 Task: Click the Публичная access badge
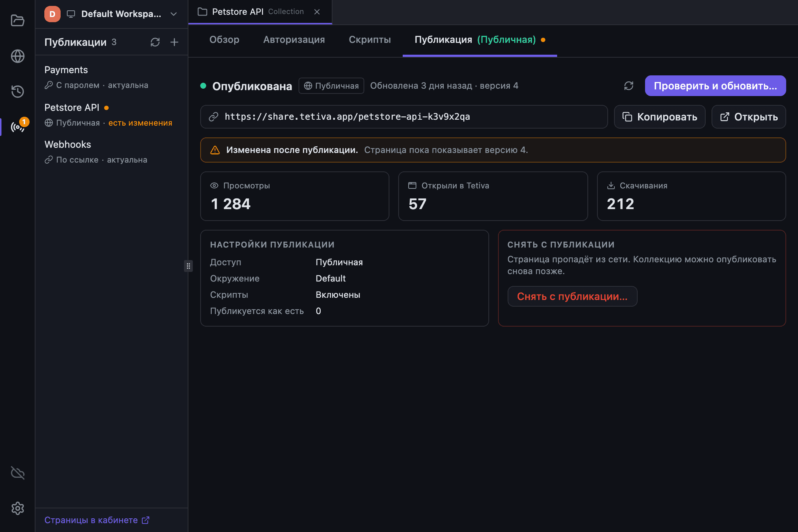click(331, 86)
